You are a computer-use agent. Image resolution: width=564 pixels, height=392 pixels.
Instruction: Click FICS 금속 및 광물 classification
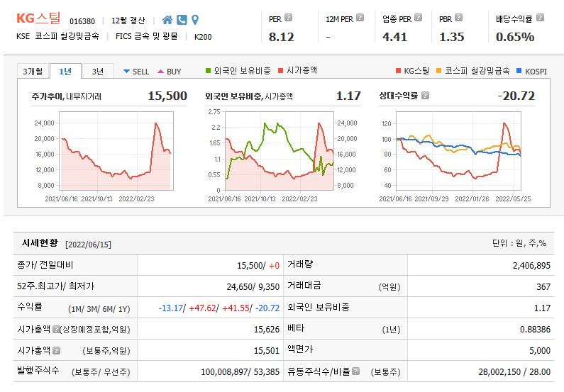(147, 36)
